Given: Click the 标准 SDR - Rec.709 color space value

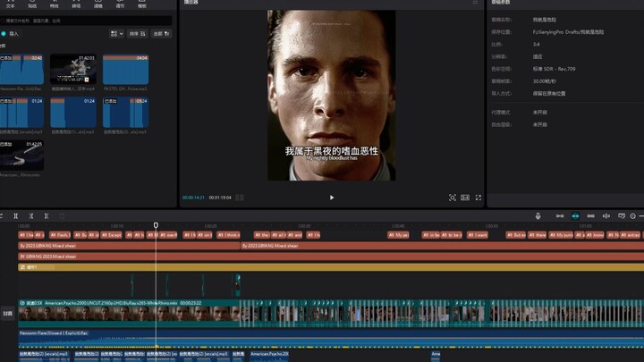Looking at the screenshot, I should 554,69.
